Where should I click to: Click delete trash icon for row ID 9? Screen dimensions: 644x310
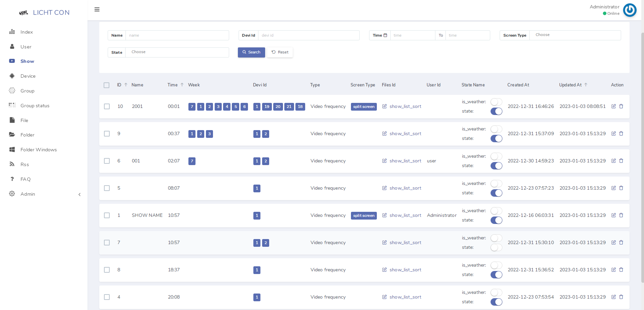[621, 133]
